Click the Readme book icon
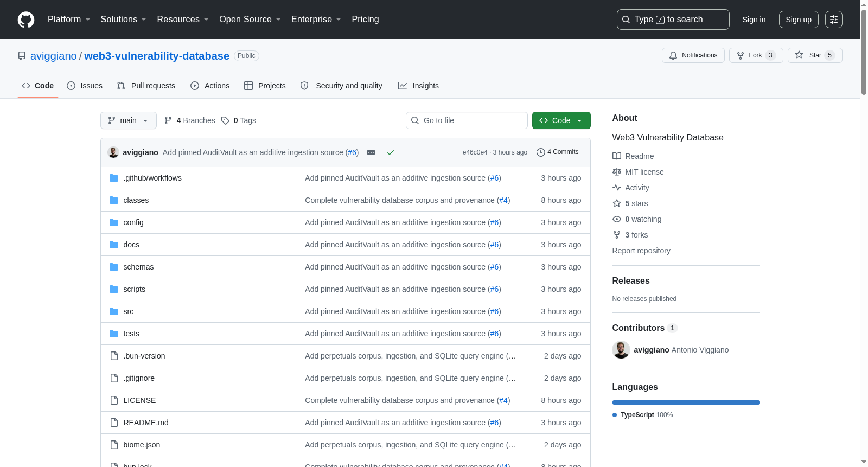 (617, 156)
